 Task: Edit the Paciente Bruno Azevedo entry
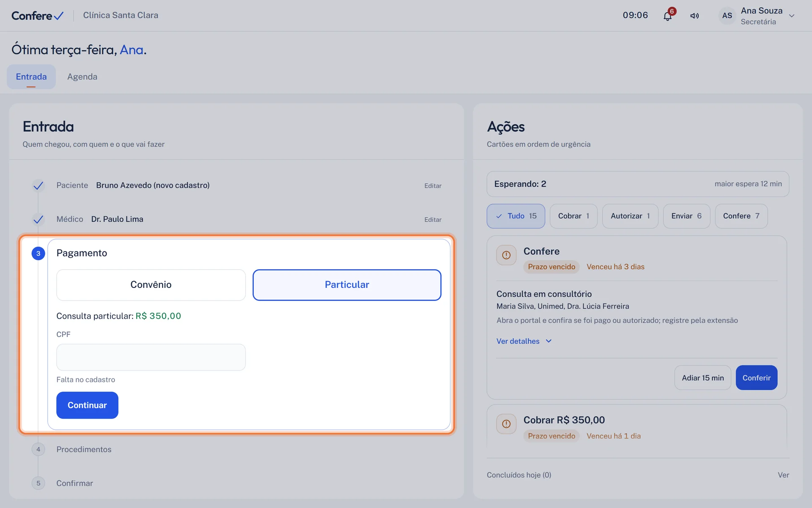433,186
